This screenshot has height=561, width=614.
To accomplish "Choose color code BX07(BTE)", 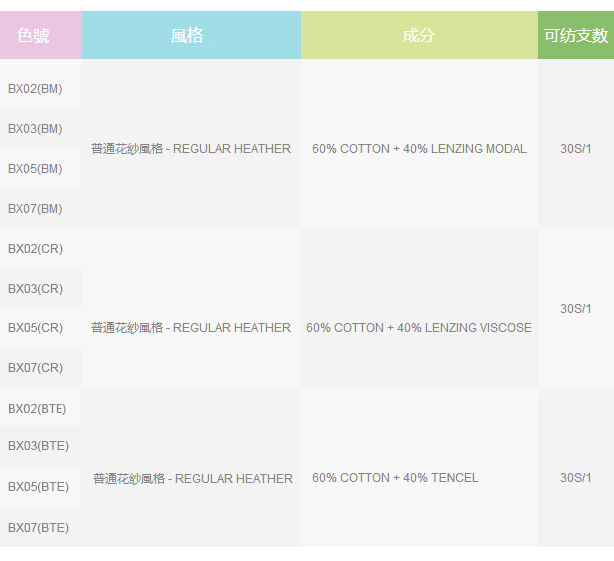I will [x=38, y=527].
